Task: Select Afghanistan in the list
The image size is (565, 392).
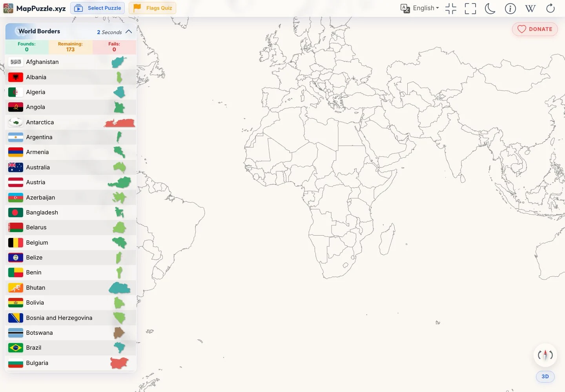Action: click(71, 62)
